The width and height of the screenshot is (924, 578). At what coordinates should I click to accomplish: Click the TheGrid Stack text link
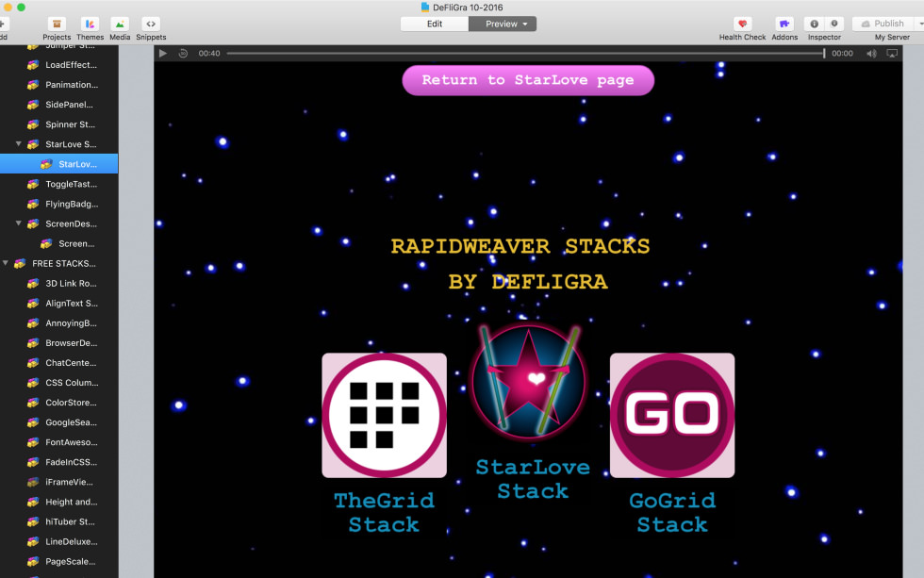pos(385,512)
